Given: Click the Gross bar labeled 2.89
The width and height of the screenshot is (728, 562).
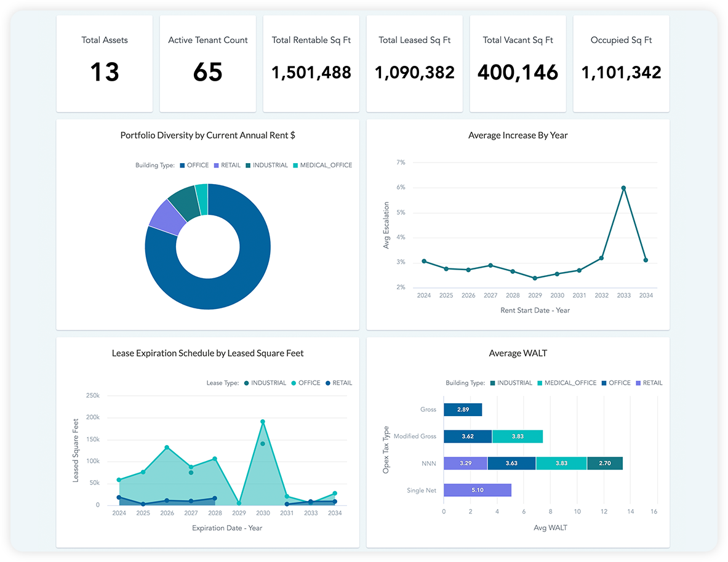Looking at the screenshot, I should click(463, 409).
